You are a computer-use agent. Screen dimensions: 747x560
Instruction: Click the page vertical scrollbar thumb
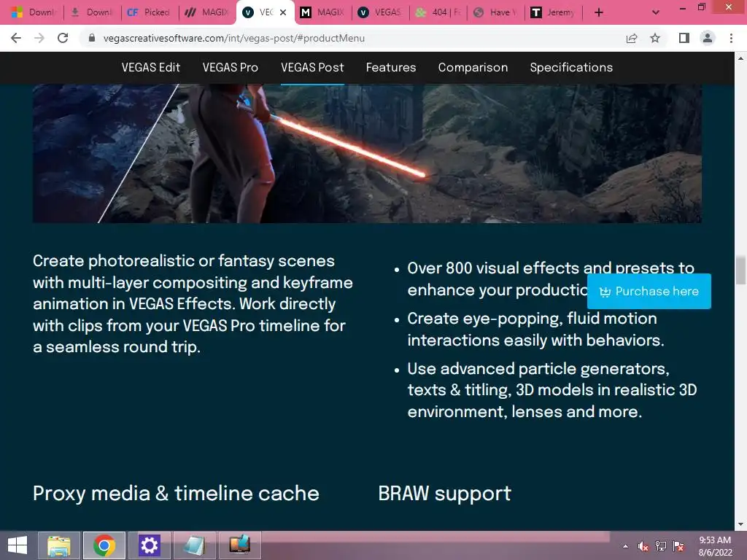pyautogui.click(x=740, y=270)
